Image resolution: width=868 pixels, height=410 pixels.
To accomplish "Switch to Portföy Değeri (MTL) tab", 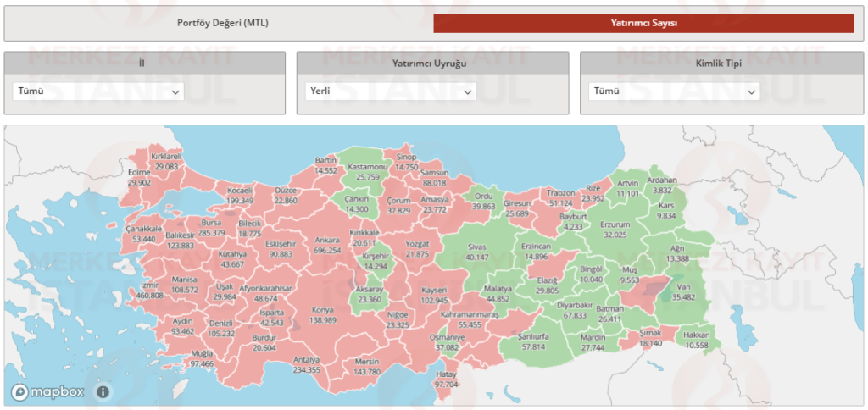I will 223,23.
